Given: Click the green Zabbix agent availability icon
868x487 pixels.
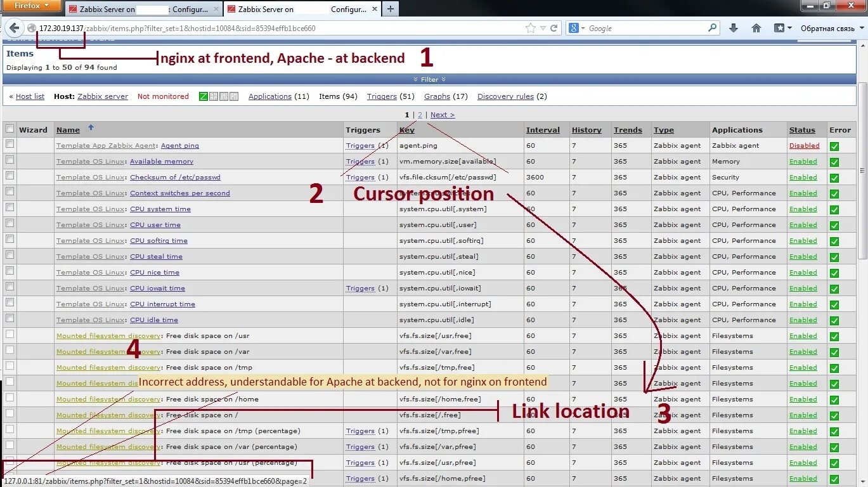Looking at the screenshot, I should (204, 96).
